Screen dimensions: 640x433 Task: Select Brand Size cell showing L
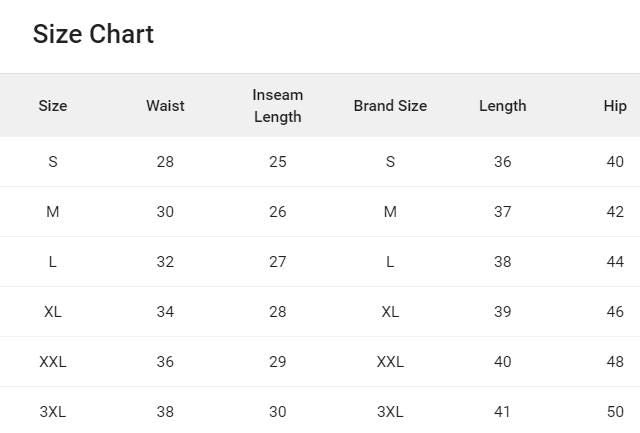[390, 262]
